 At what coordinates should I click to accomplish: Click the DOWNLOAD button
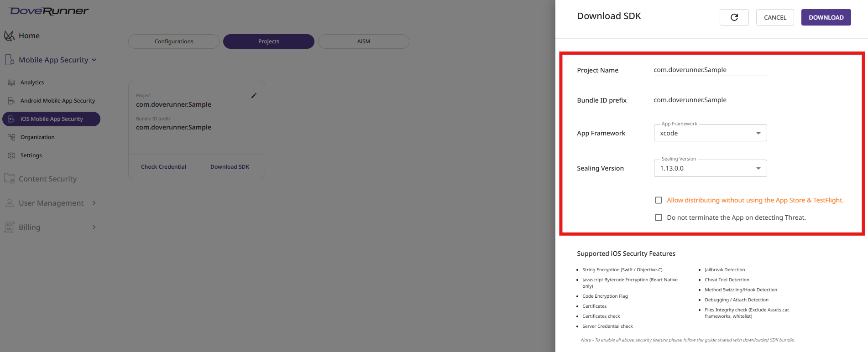click(826, 17)
